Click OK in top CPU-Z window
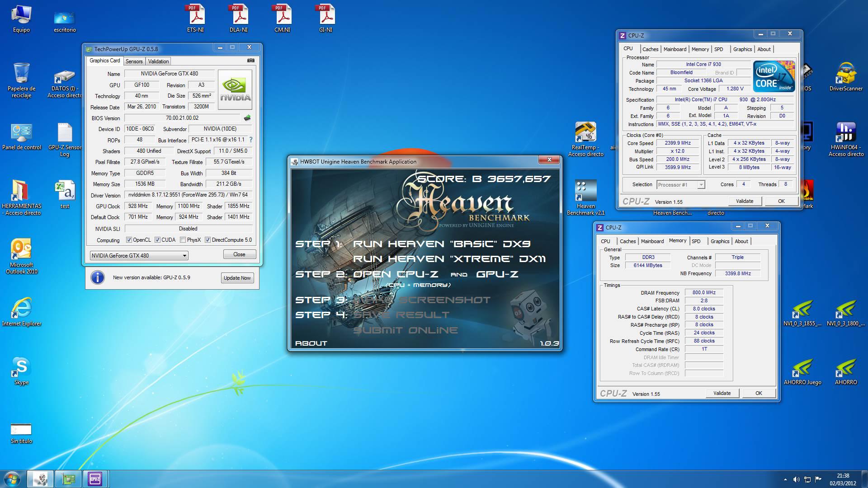 click(x=781, y=201)
